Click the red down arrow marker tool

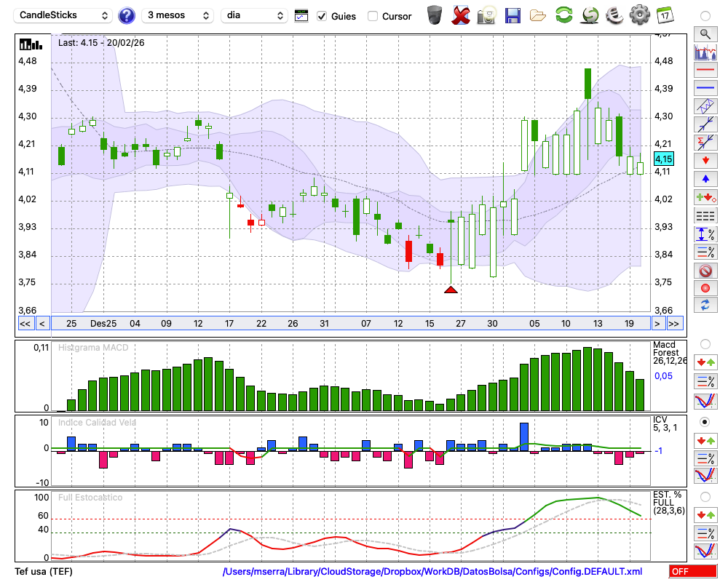click(705, 160)
